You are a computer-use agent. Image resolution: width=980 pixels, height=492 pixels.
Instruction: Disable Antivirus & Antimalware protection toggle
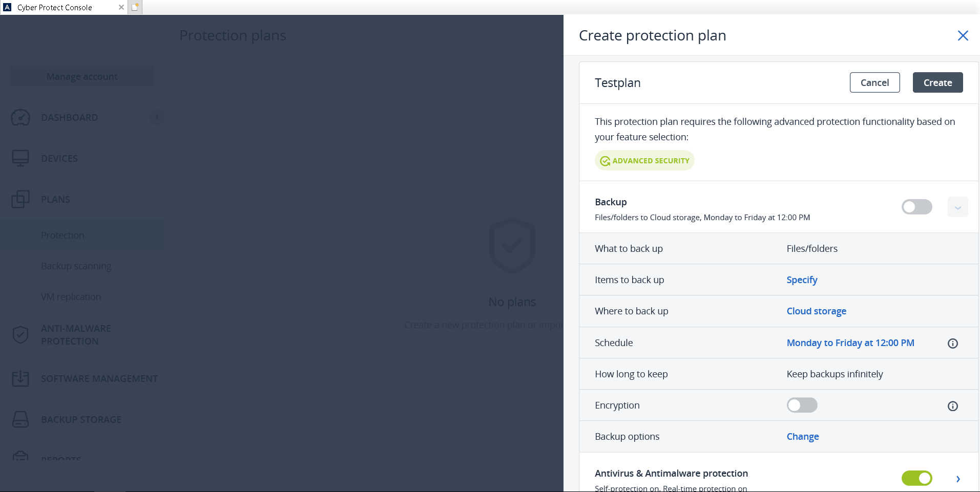(917, 478)
